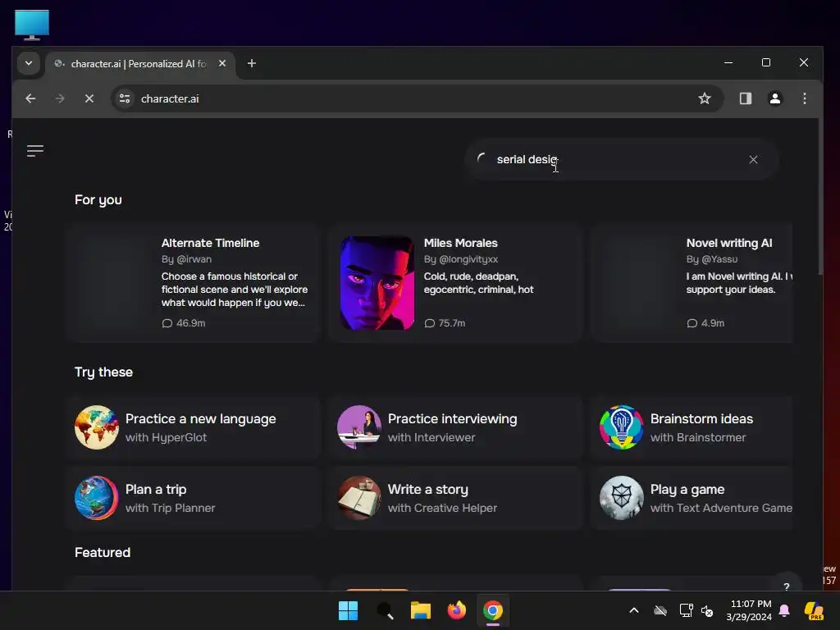This screenshot has width=840, height=630.
Task: Click the @irwan author name
Action: 194,259
